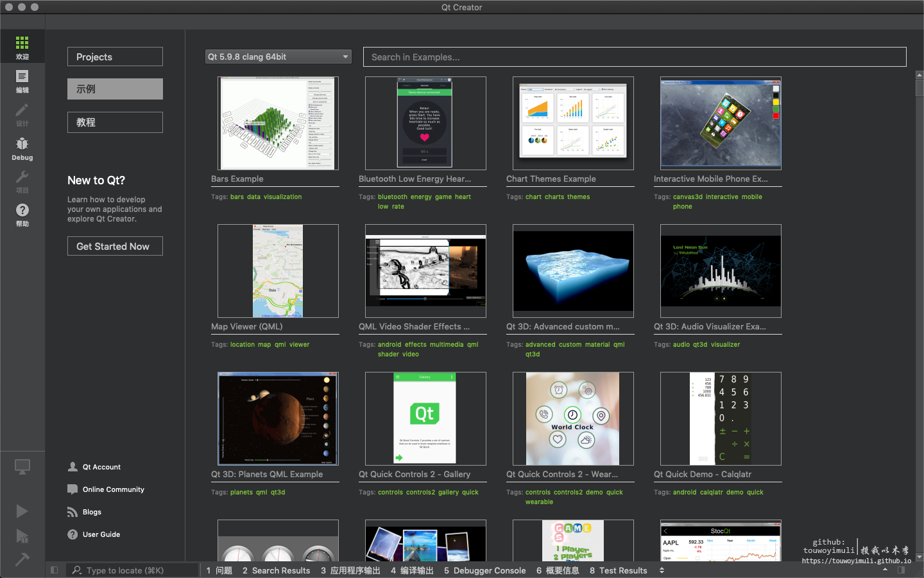Open the Projects section
Screen dimensions: 924x578
click(115, 57)
